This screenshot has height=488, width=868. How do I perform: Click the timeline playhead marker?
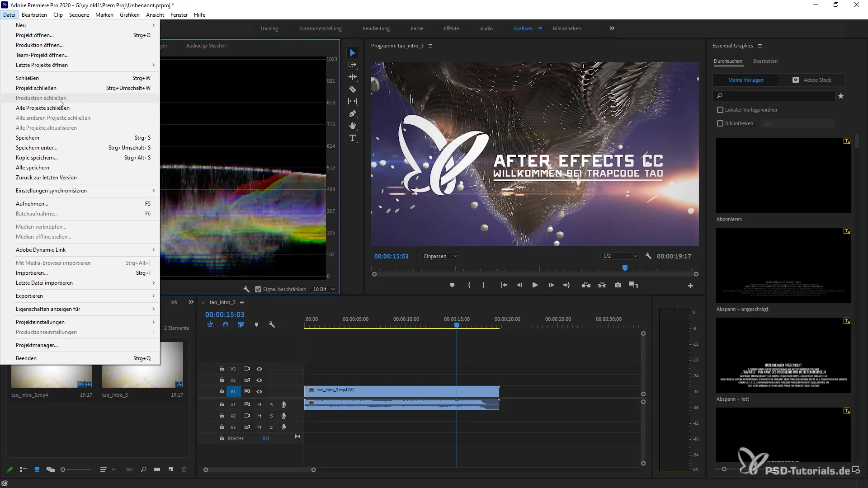pyautogui.click(x=457, y=325)
